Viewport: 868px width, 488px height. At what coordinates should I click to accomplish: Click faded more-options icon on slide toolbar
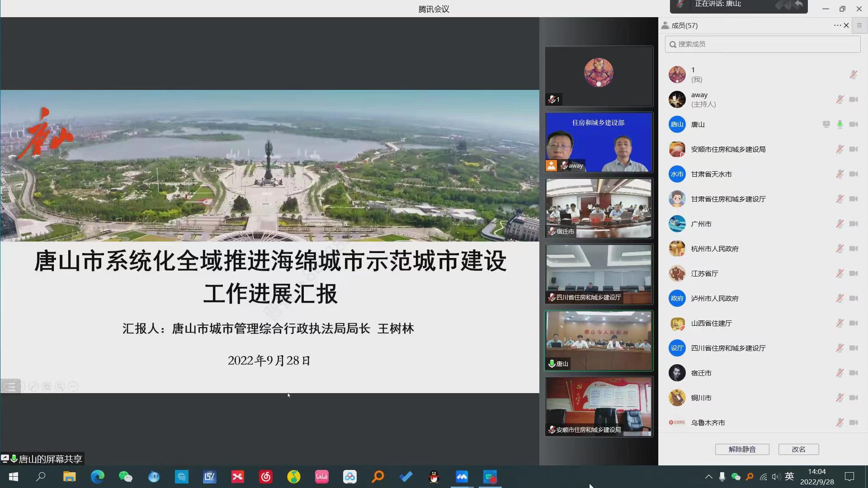coord(73,386)
